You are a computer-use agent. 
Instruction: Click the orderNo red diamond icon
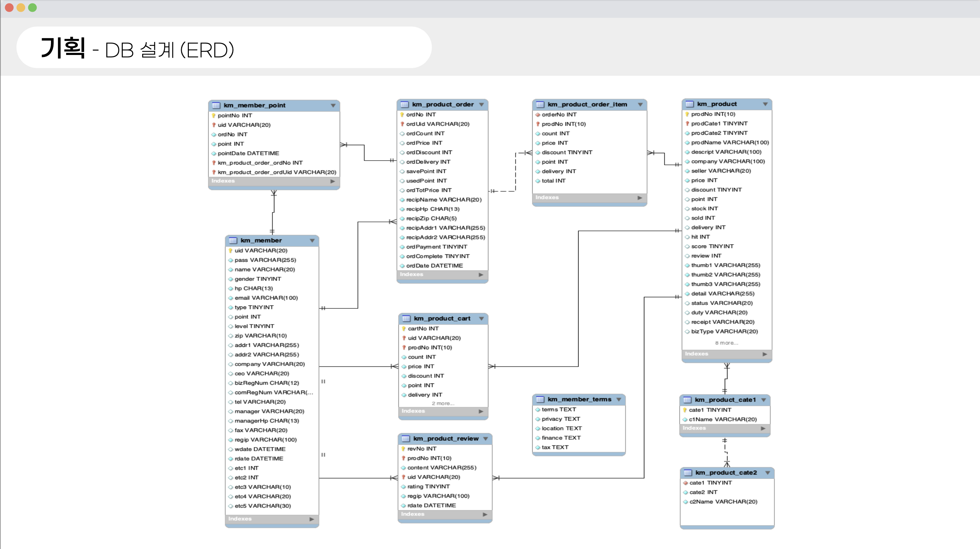click(538, 114)
